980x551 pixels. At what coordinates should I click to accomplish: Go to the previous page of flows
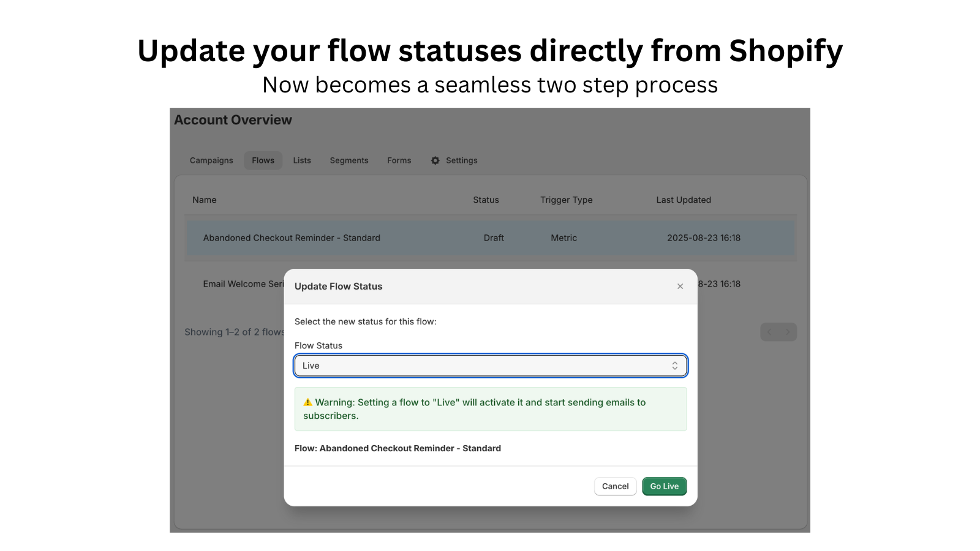pyautogui.click(x=770, y=332)
